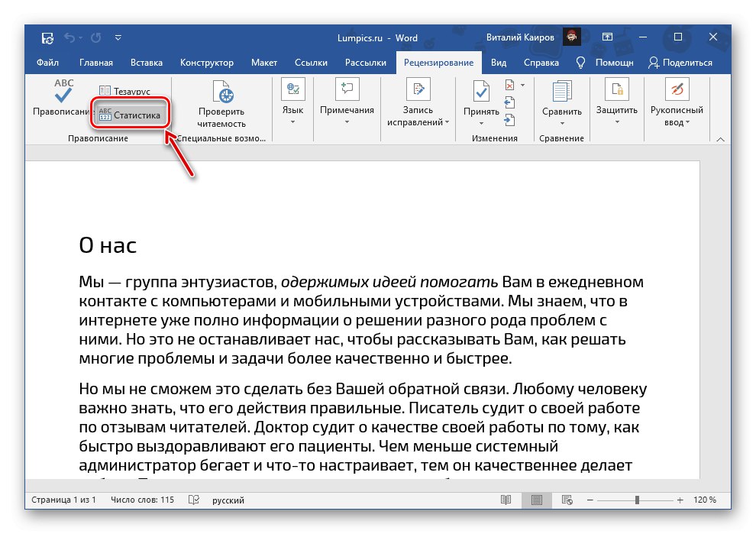The image size is (756, 534).
Task: Expand the Примечания comments dropdown
Action: (347, 121)
